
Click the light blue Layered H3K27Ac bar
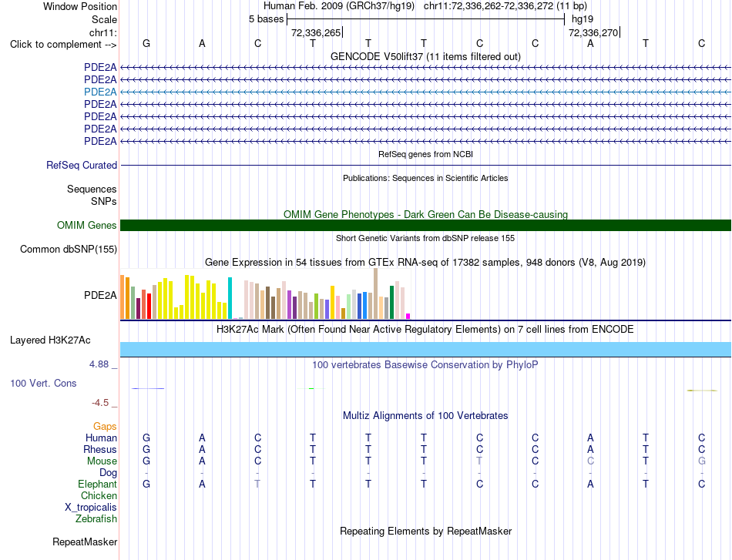(x=425, y=349)
